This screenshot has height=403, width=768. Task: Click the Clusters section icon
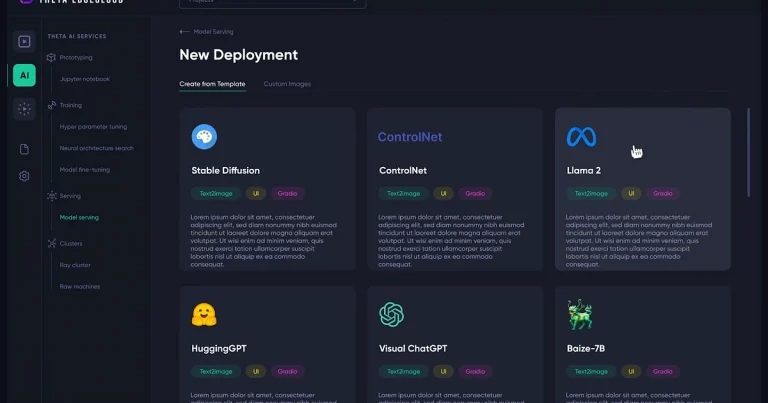51,243
